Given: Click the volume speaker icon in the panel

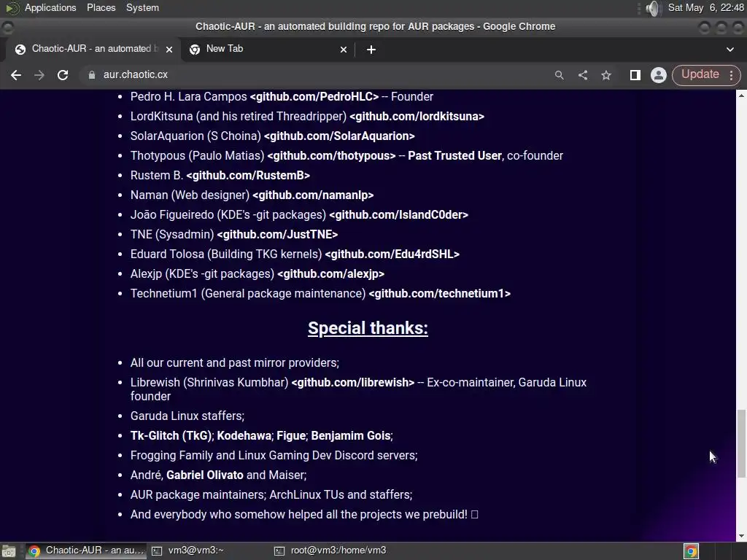Looking at the screenshot, I should click(x=653, y=8).
